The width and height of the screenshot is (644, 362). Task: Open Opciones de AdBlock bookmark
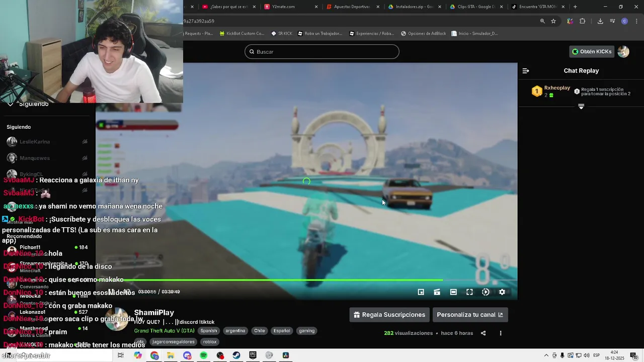[x=424, y=34]
